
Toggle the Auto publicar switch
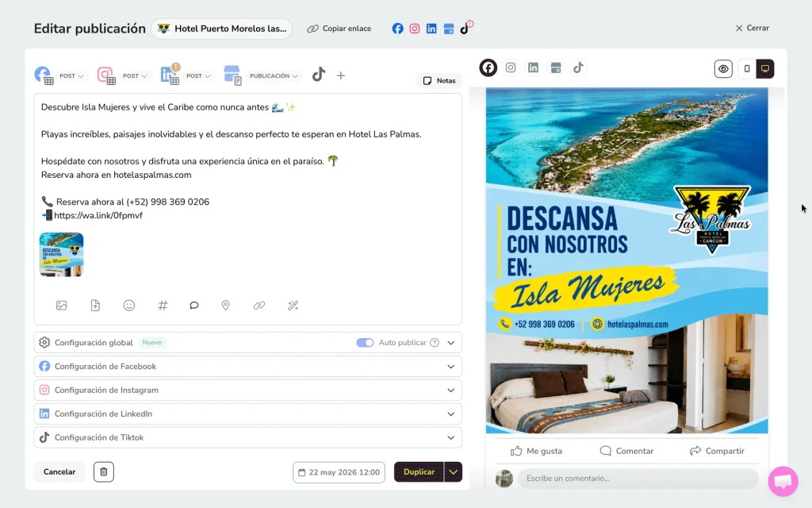[365, 343]
